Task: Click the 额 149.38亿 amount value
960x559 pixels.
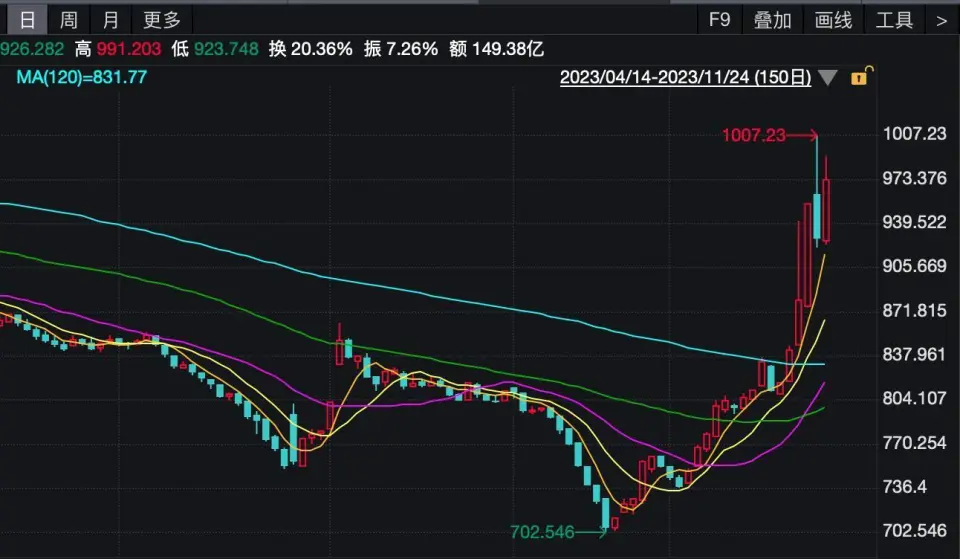Action: (x=497, y=48)
